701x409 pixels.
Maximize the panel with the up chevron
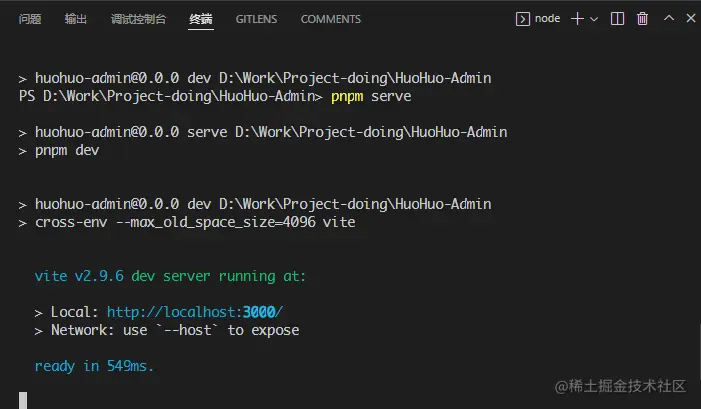[669, 18]
